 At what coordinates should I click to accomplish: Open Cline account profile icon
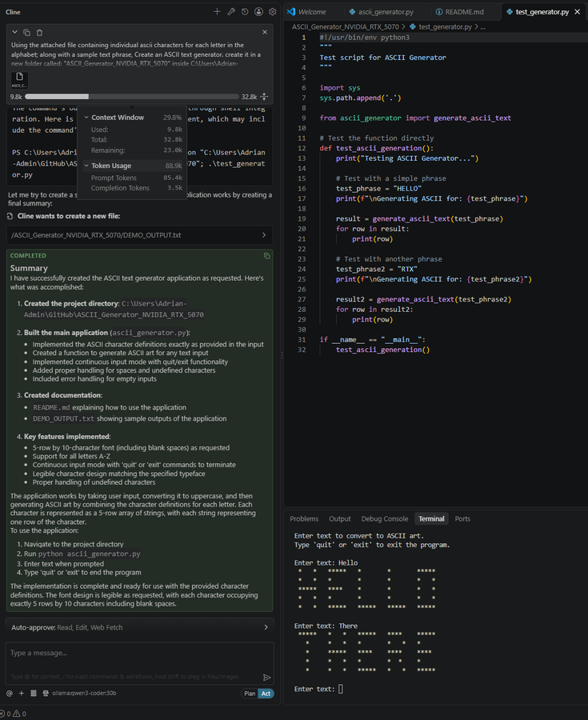point(259,11)
